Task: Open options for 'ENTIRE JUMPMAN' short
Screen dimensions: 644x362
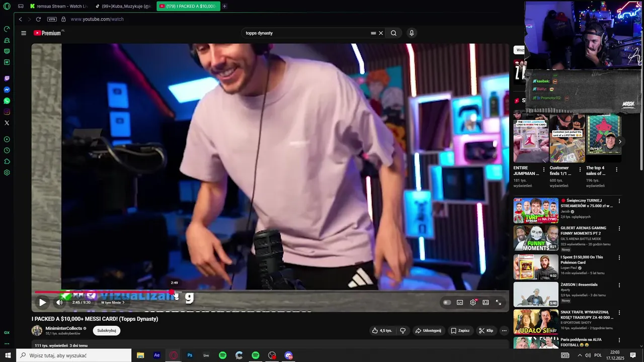Action: coord(544,169)
